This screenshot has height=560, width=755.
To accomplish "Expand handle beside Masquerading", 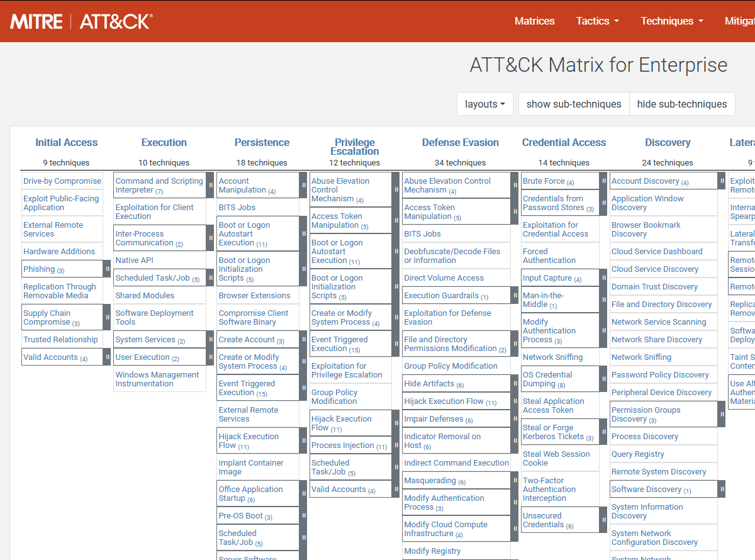I will point(515,480).
